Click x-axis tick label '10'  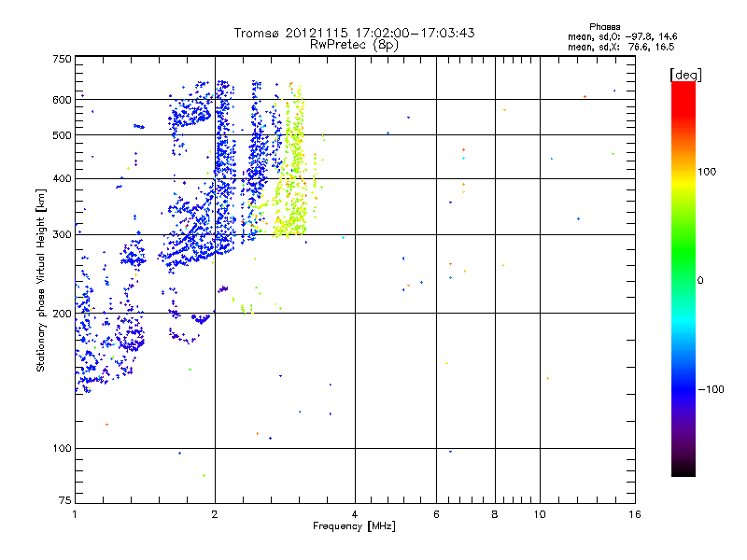[x=540, y=514]
